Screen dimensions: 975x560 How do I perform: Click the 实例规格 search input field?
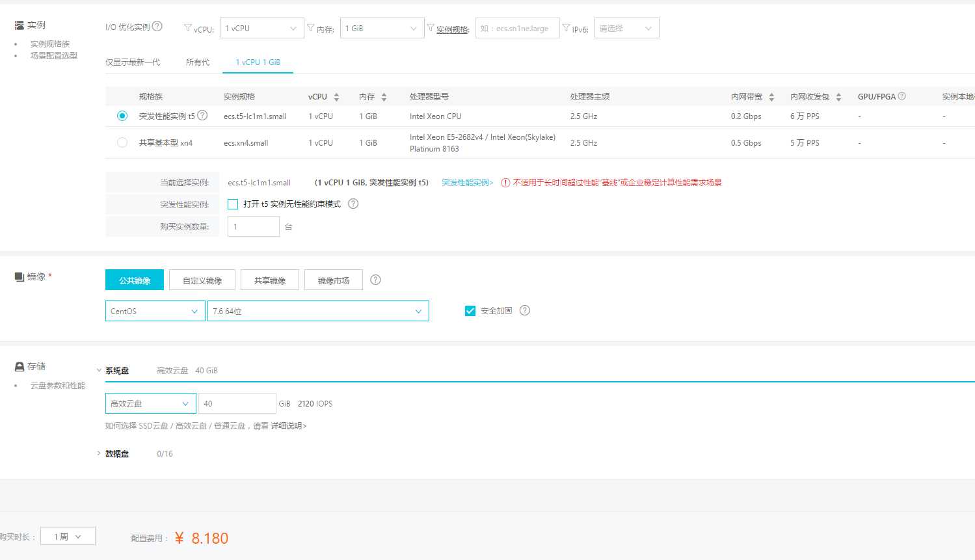(x=518, y=28)
